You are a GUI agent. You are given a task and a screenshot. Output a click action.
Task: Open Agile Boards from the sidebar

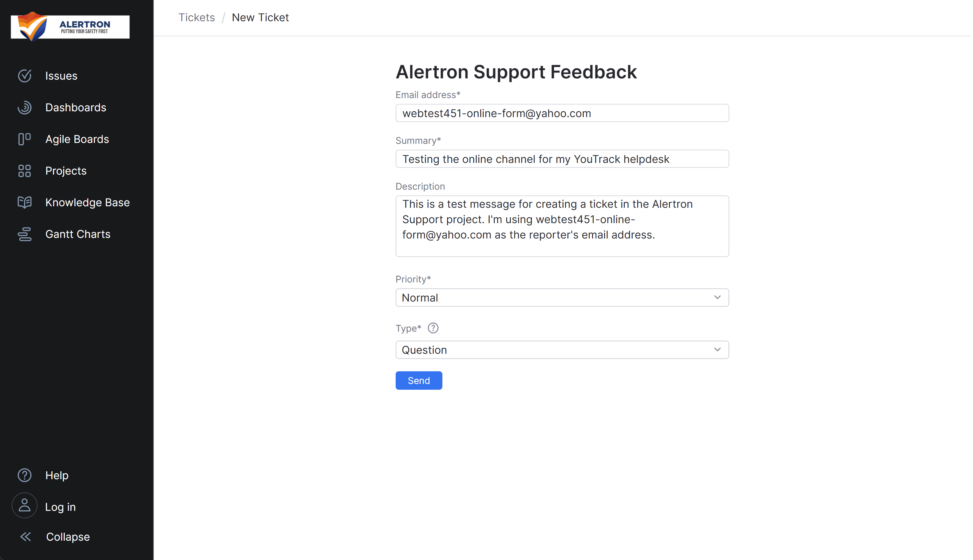pos(77,139)
